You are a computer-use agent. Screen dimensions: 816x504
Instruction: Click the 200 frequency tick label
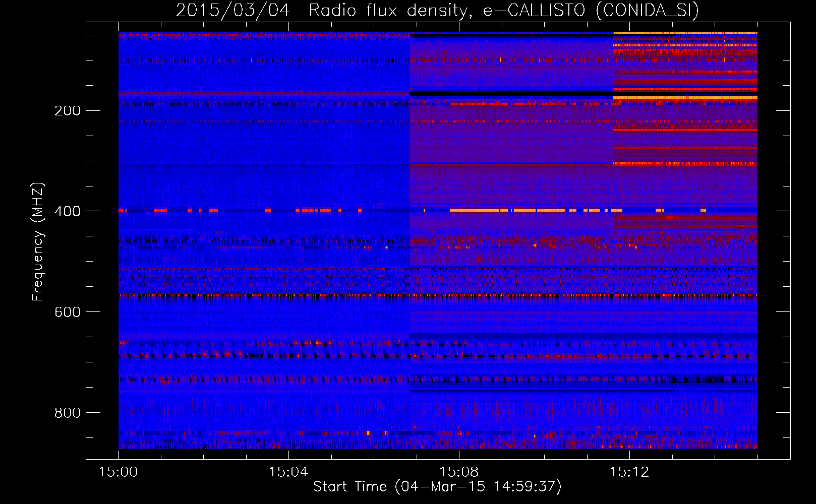[x=68, y=110]
